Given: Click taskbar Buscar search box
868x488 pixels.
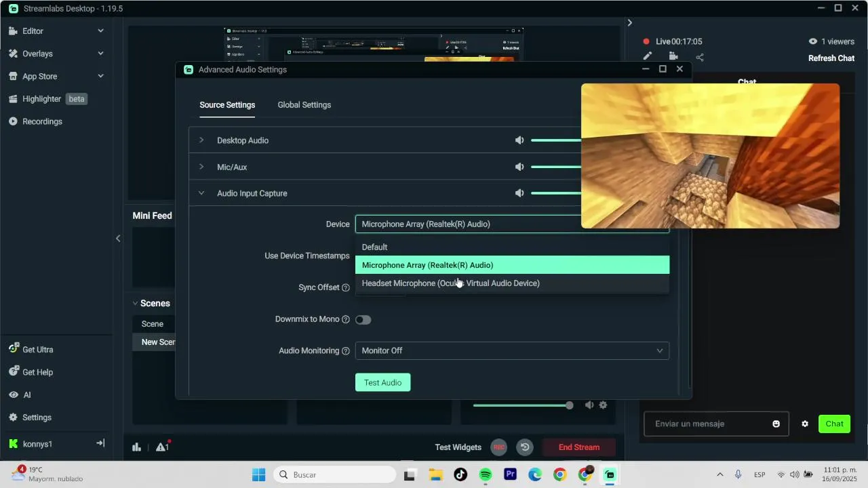Looking at the screenshot, I should click(x=335, y=474).
